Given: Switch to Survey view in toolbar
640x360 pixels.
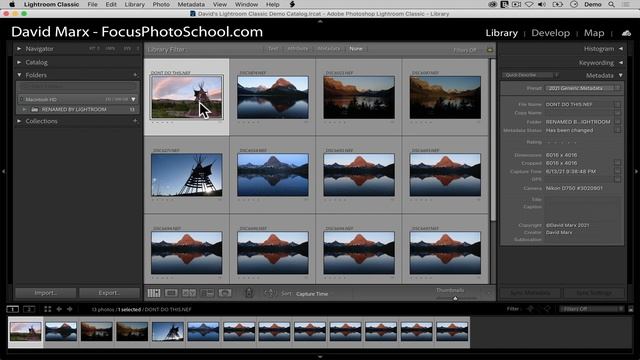Looking at the screenshot, I should (207, 293).
